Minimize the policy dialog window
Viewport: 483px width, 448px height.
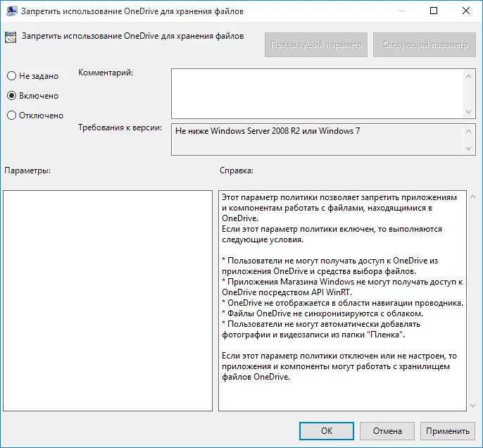coord(401,11)
